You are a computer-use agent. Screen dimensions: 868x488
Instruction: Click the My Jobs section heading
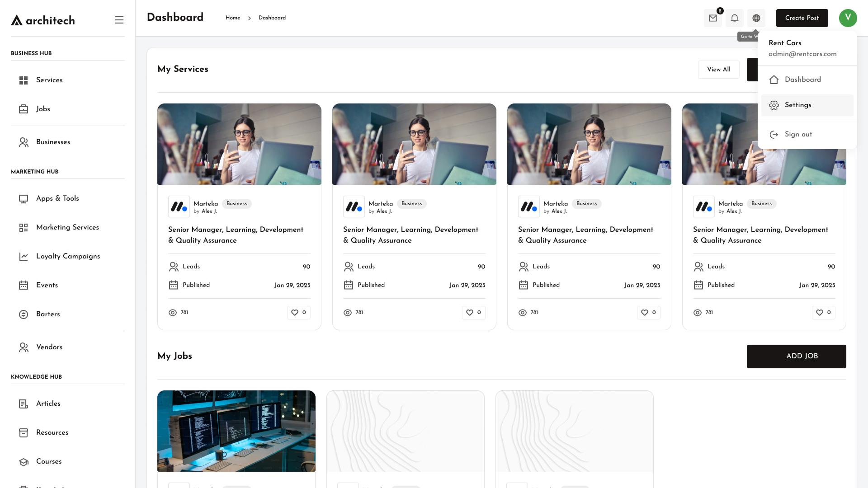(175, 356)
